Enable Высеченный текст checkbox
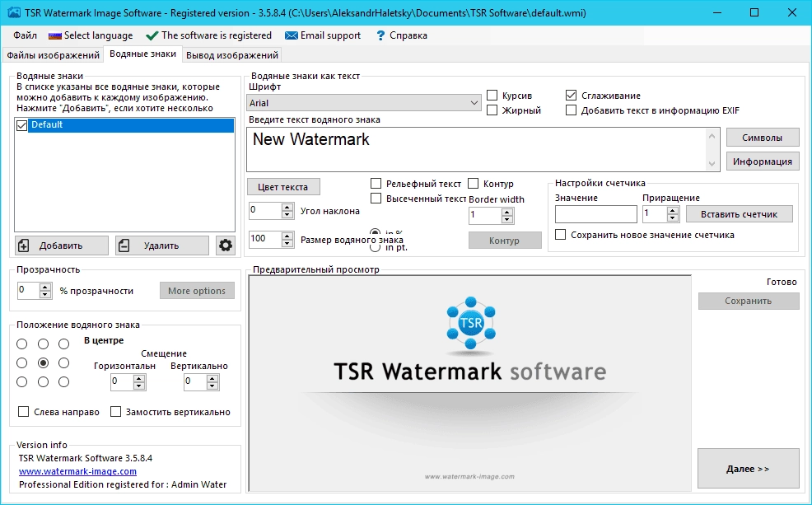This screenshot has width=812, height=505. tap(376, 198)
